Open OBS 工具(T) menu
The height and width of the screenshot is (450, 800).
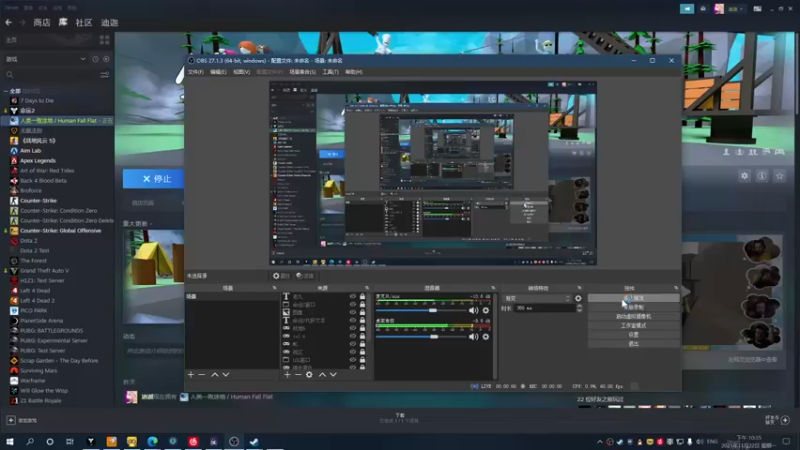pos(330,72)
